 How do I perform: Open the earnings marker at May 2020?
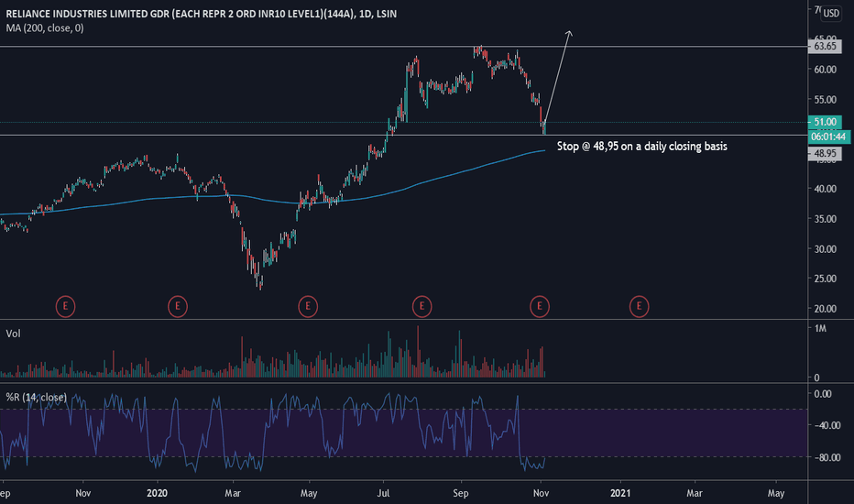(308, 306)
